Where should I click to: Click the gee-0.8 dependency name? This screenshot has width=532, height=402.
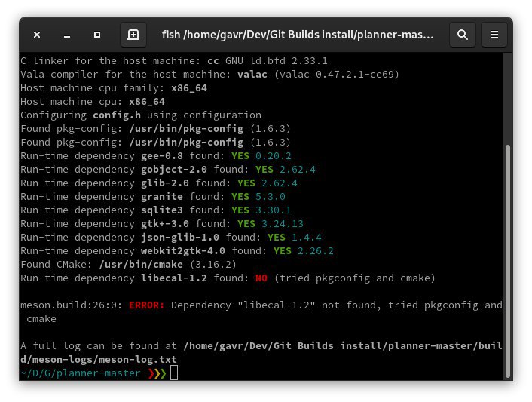click(x=162, y=156)
